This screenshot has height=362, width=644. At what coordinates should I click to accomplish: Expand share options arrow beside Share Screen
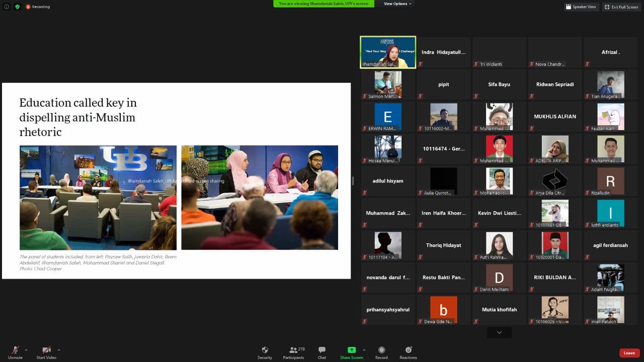pos(364,349)
